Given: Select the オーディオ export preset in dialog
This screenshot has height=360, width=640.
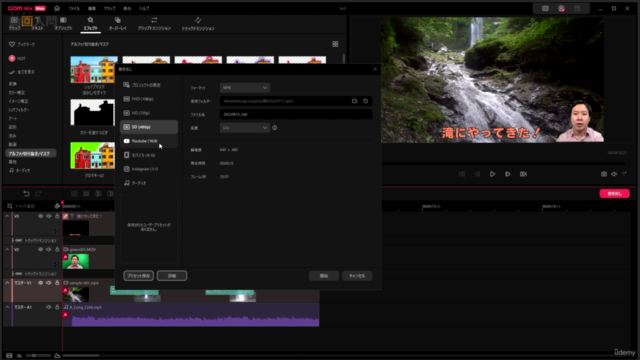Looking at the screenshot, I should point(149,183).
